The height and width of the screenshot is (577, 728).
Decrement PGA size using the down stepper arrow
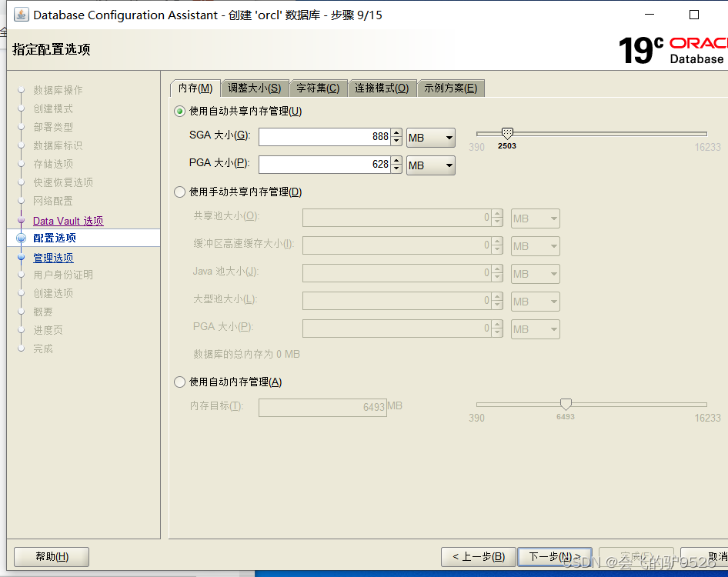coord(396,168)
